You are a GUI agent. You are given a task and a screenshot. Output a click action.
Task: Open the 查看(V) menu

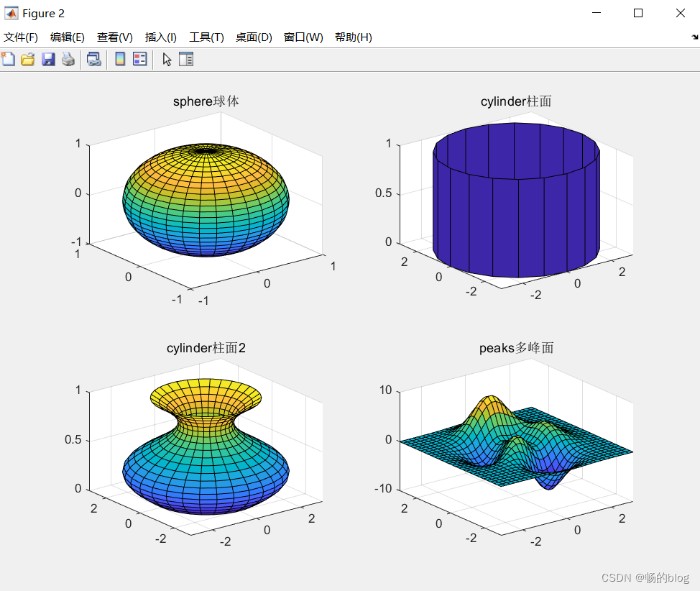(114, 37)
